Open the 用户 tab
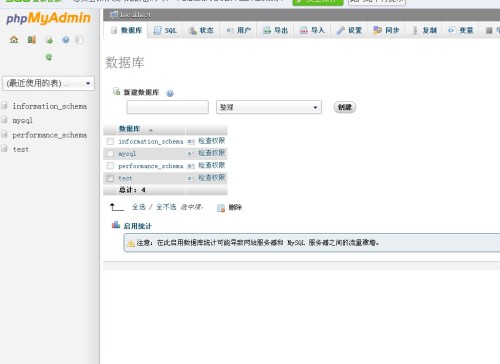The width and height of the screenshot is (500, 364). (238, 31)
